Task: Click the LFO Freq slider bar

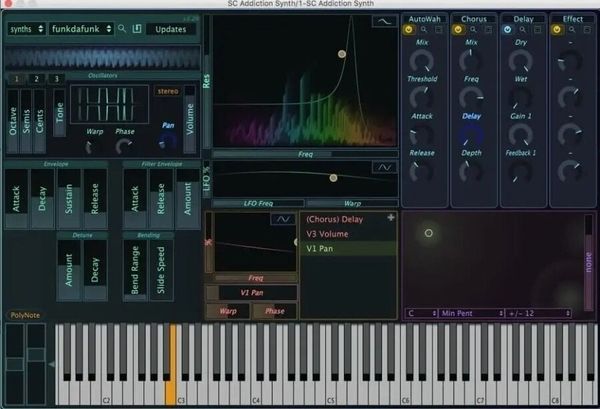Action: click(x=258, y=203)
